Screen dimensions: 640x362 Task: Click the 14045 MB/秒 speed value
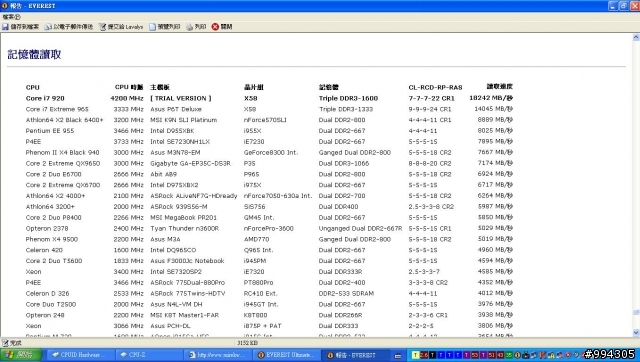tap(493, 109)
